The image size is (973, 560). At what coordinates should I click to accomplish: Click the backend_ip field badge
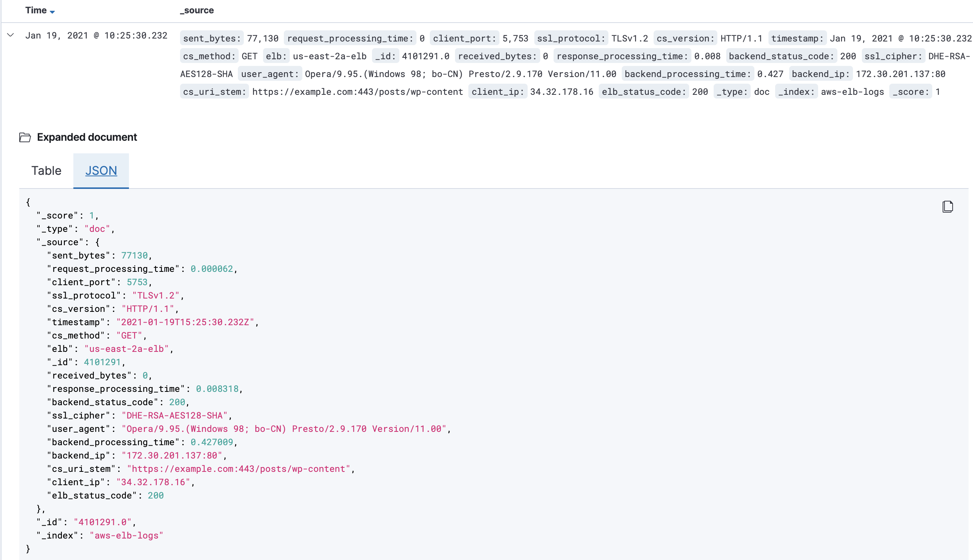tap(820, 74)
